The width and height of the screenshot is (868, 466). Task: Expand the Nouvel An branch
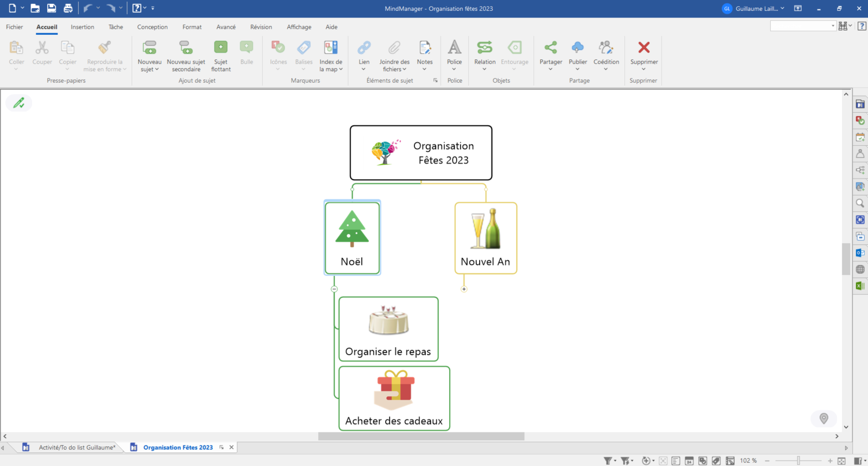click(x=464, y=289)
